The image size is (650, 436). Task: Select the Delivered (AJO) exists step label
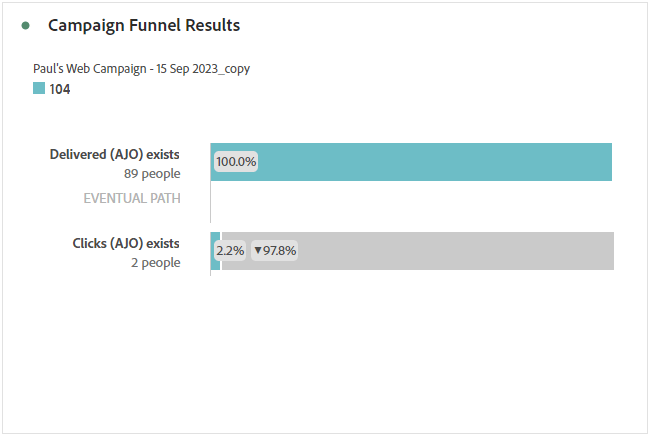point(115,155)
